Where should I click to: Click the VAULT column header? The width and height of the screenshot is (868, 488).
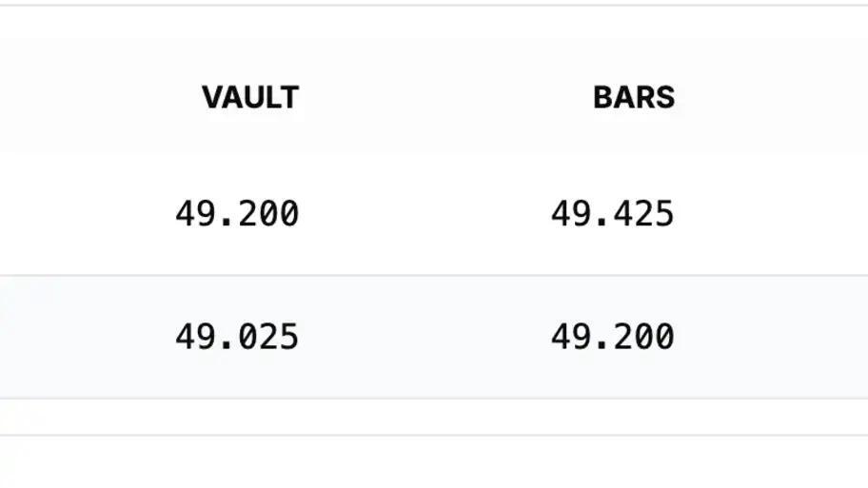point(250,97)
